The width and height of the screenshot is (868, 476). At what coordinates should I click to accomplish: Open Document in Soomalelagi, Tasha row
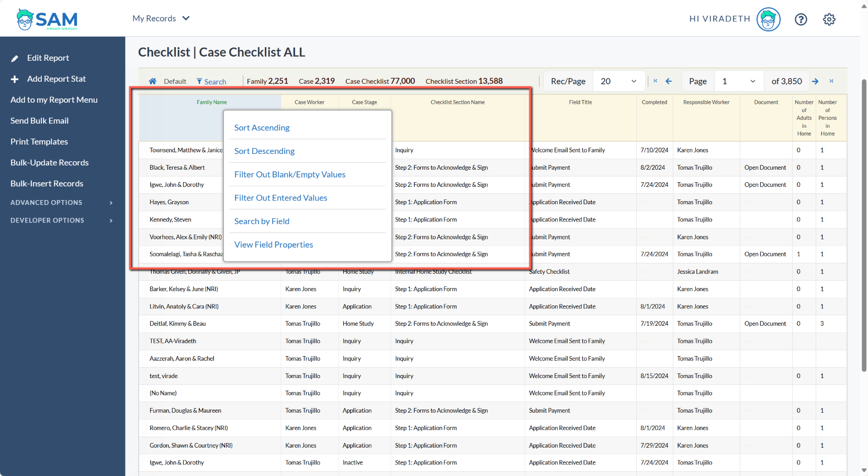pos(765,254)
